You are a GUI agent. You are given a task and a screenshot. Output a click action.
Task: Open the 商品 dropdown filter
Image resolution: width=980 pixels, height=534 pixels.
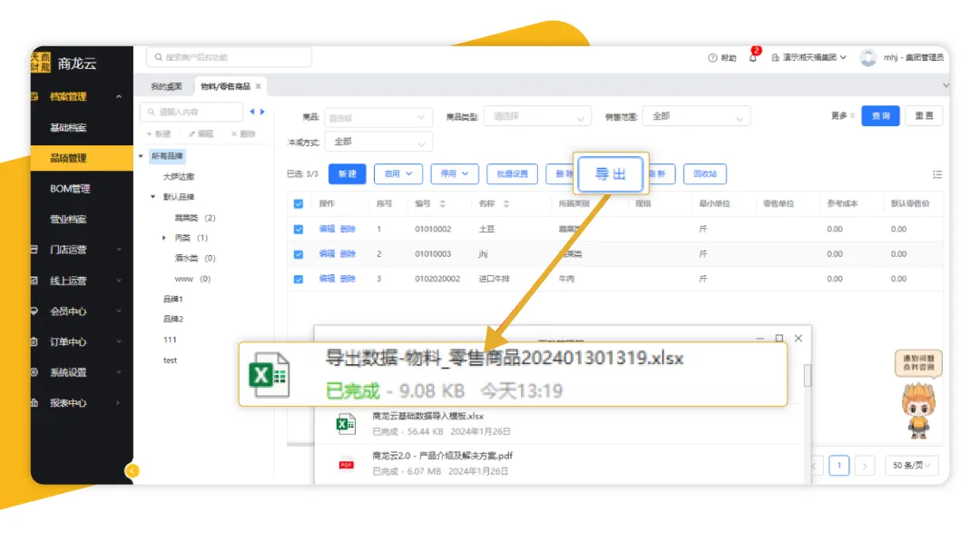(377, 117)
